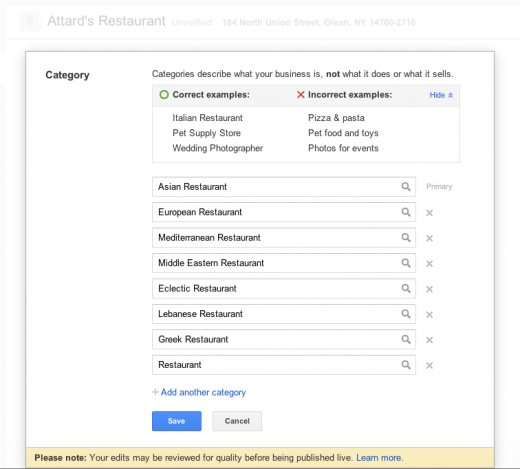Click the Pet Supply Store example
The width and height of the screenshot is (520, 469).
206,133
